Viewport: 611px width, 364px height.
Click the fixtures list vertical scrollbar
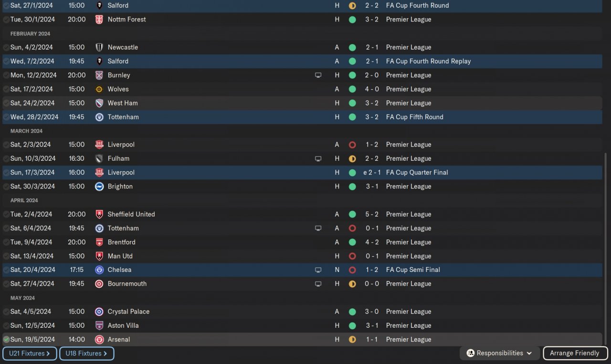605,248
